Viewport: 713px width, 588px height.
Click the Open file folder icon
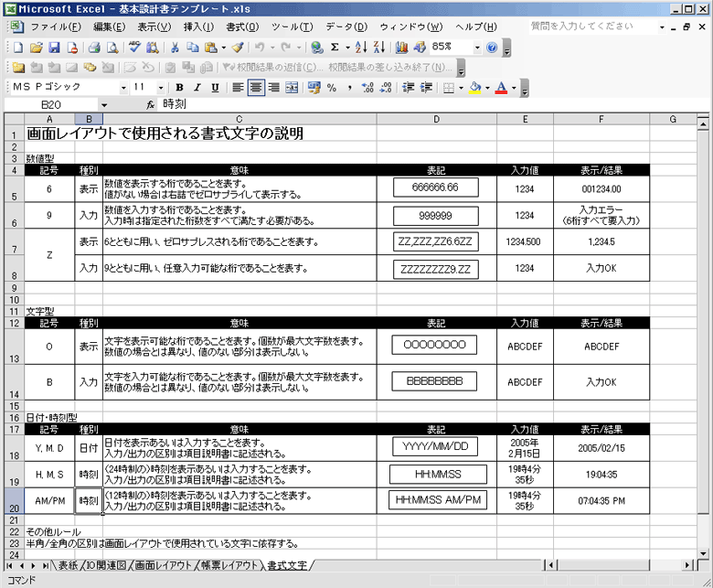37,48
